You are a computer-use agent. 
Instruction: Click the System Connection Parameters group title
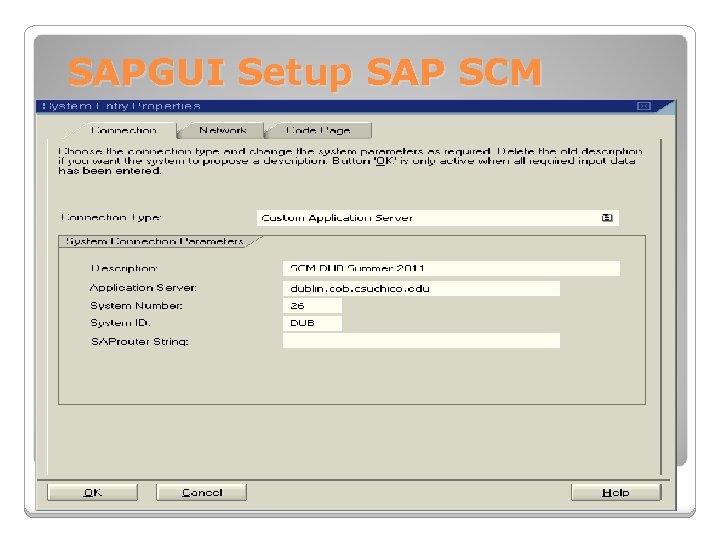pyautogui.click(x=155, y=241)
